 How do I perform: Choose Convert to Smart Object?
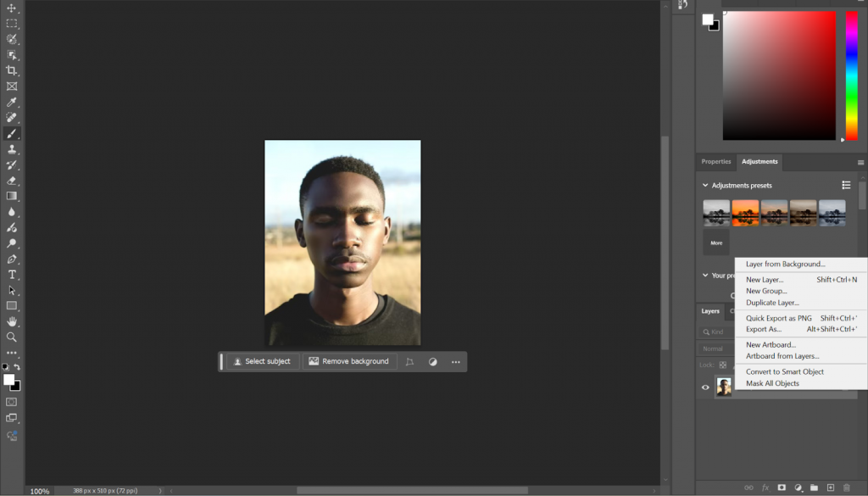[784, 371]
